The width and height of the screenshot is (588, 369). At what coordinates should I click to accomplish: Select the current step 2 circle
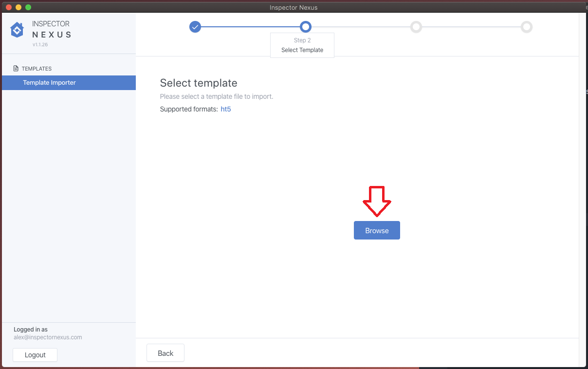pos(306,27)
